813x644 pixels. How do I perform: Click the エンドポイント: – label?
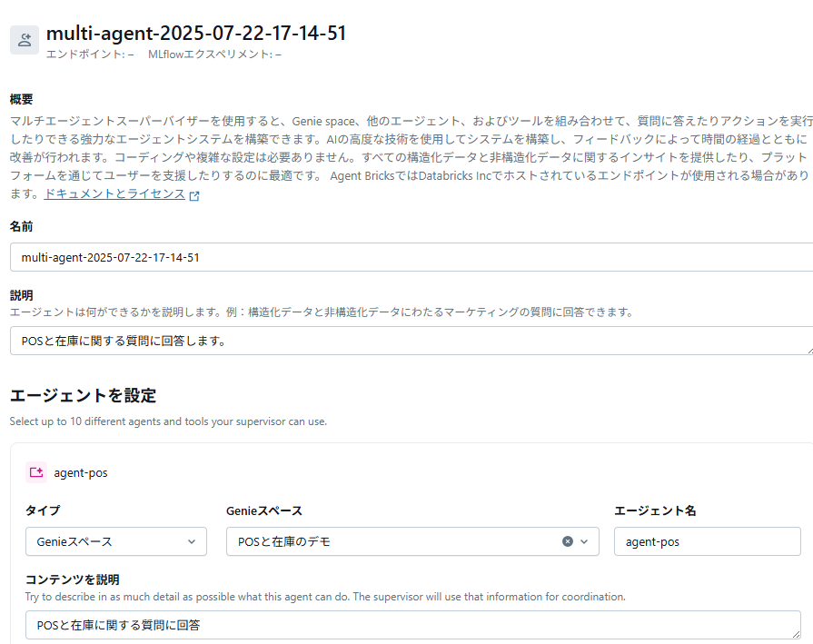point(90,54)
